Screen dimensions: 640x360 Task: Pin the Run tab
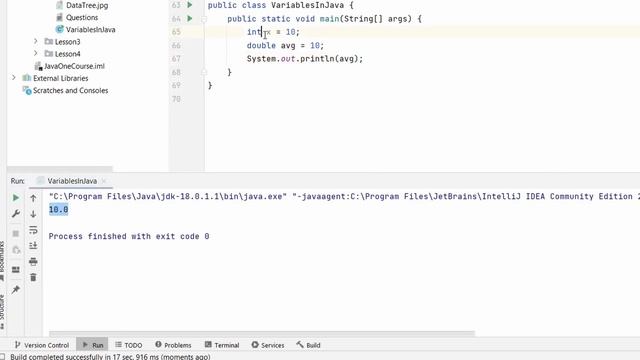16,289
